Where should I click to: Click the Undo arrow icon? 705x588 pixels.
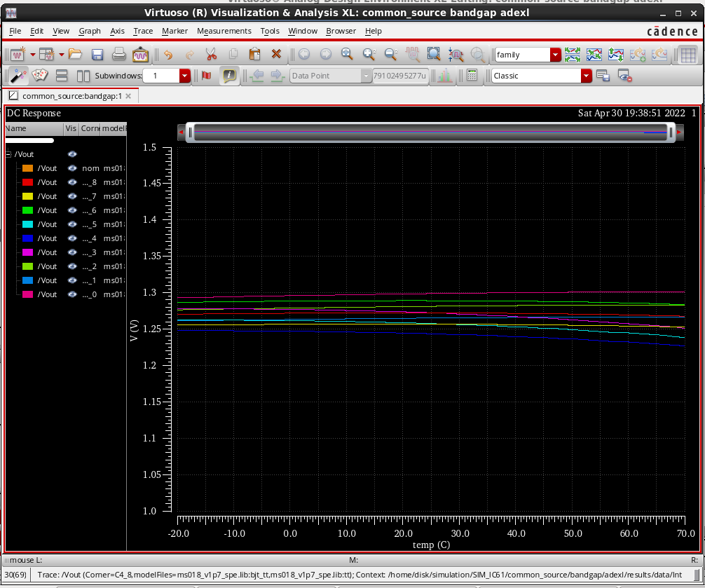[168, 55]
